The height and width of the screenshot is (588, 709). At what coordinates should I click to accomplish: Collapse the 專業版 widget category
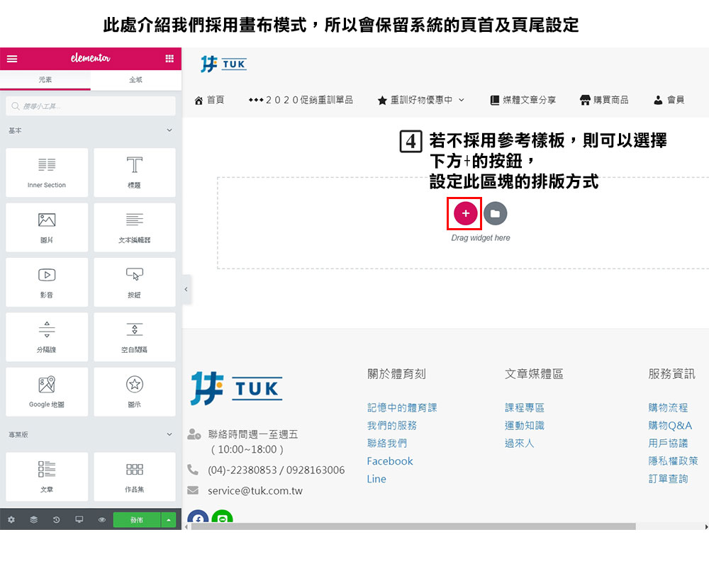click(169, 434)
